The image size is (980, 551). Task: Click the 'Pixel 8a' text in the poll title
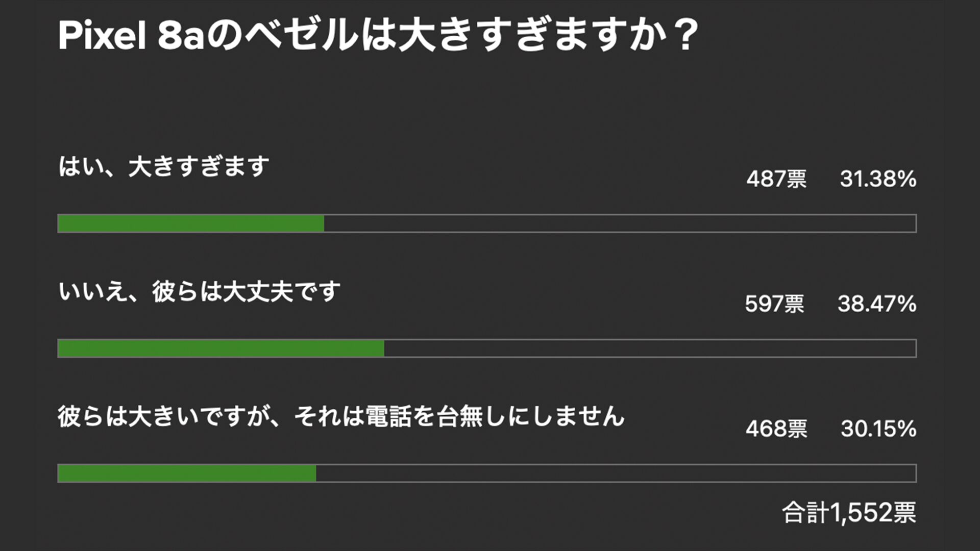[131, 36]
